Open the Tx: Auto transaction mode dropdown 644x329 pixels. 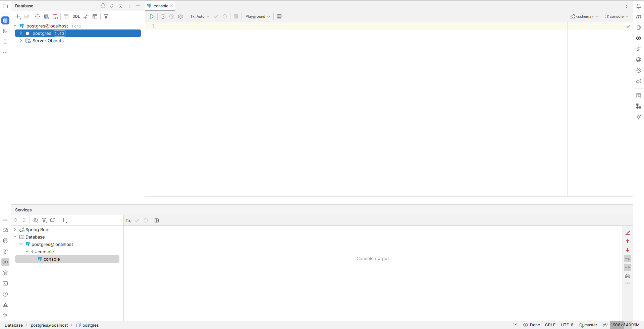200,16
